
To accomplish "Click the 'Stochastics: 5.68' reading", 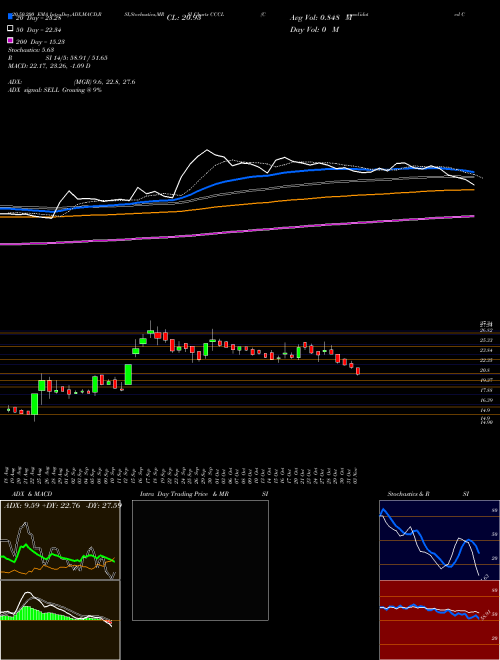I will [x=31, y=49].
